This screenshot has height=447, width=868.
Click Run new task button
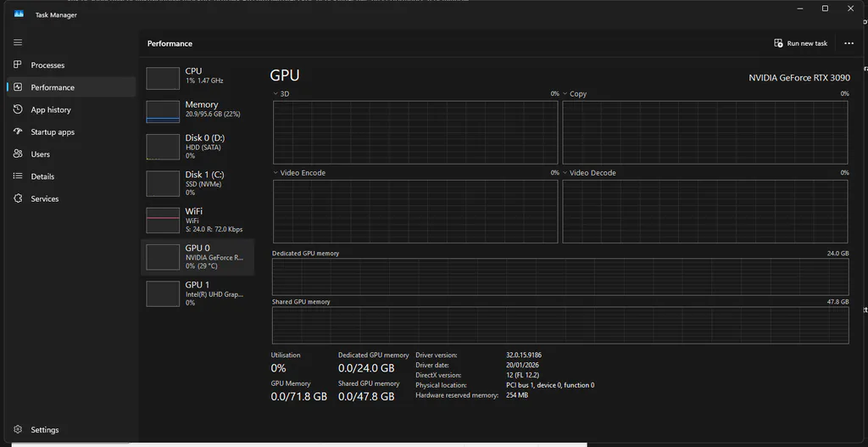[x=800, y=43]
